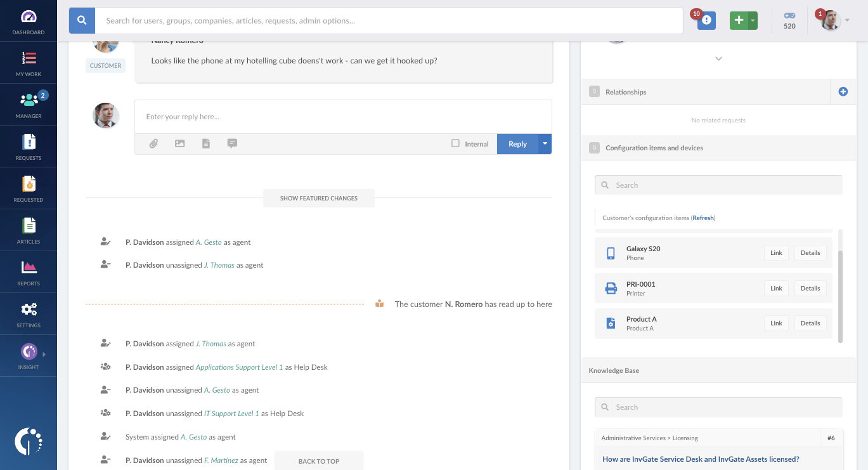Open Manager section in sidebar
Image resolution: width=868 pixels, height=470 pixels.
pos(29,105)
